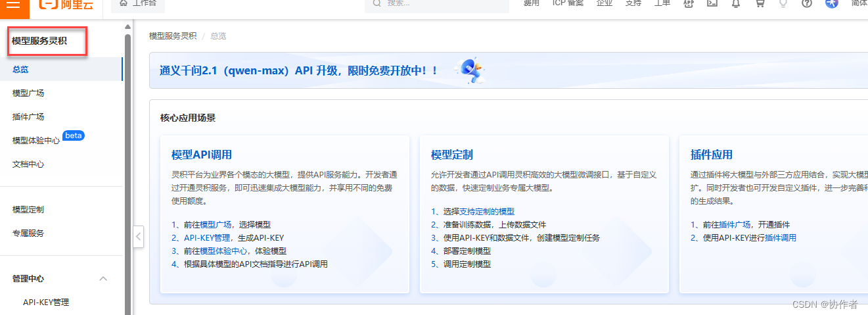
Task: Click the 准备训练数据,上传数据文件 step text
Action: point(495,225)
